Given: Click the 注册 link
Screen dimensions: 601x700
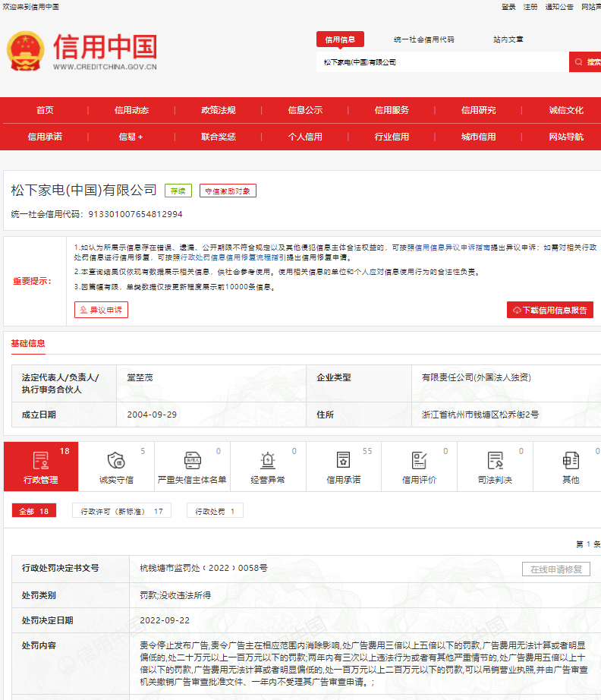Looking at the screenshot, I should point(530,7).
